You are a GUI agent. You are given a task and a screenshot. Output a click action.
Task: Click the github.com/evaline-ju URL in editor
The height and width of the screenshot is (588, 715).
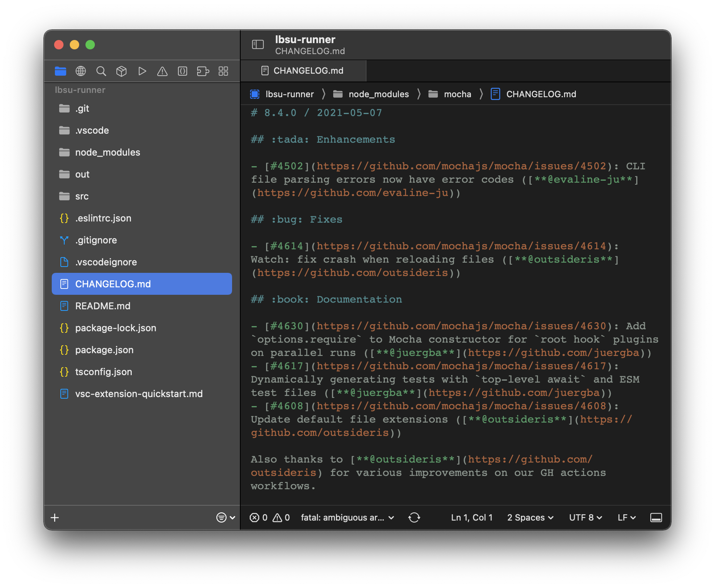point(353,193)
